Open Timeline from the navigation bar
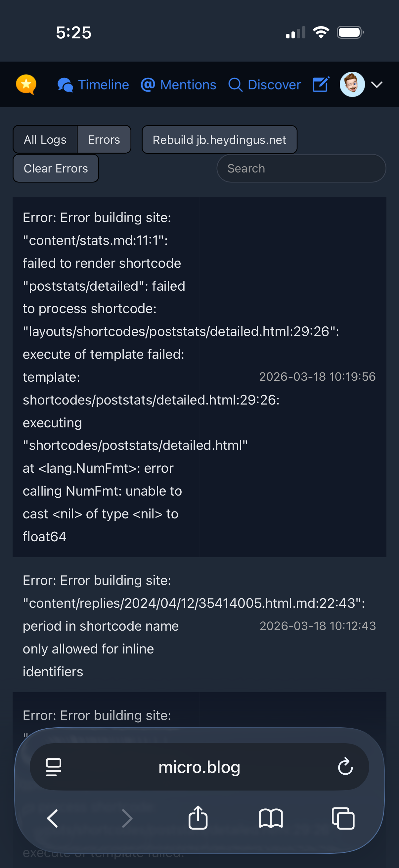Image resolution: width=399 pixels, height=868 pixels. [x=103, y=84]
